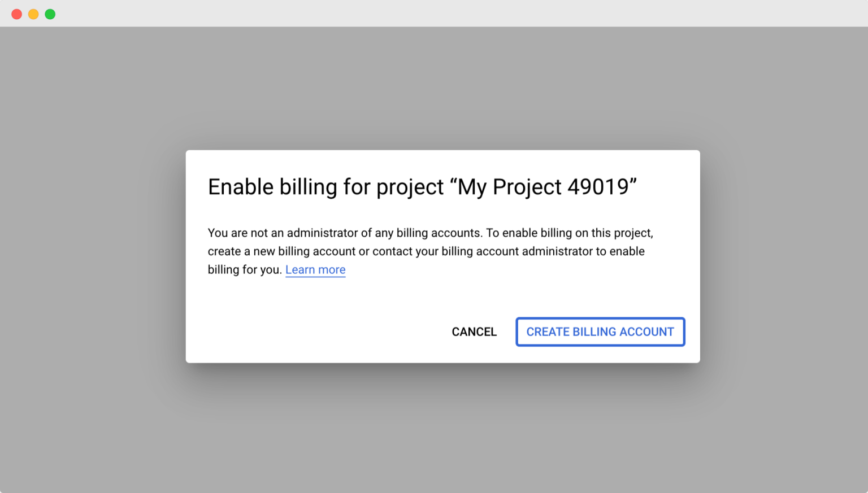The height and width of the screenshot is (493, 868).
Task: Click the phrase "To enable billing on this project"
Action: pos(570,233)
